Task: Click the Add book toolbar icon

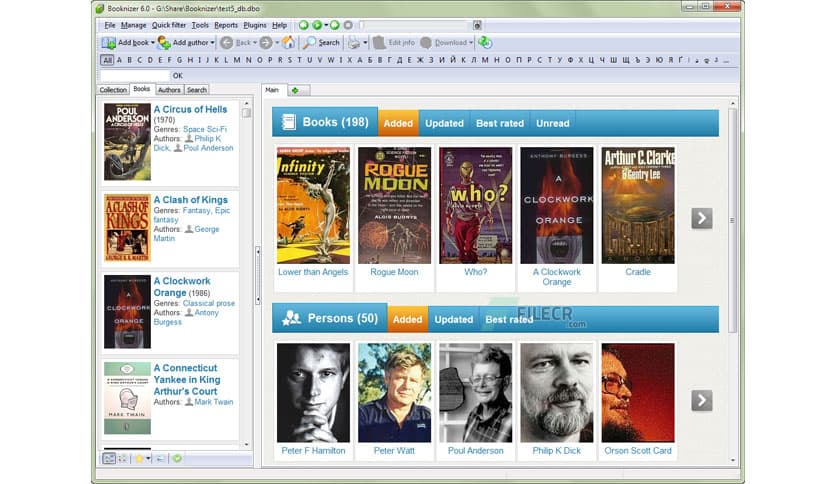Action: pyautogui.click(x=108, y=43)
